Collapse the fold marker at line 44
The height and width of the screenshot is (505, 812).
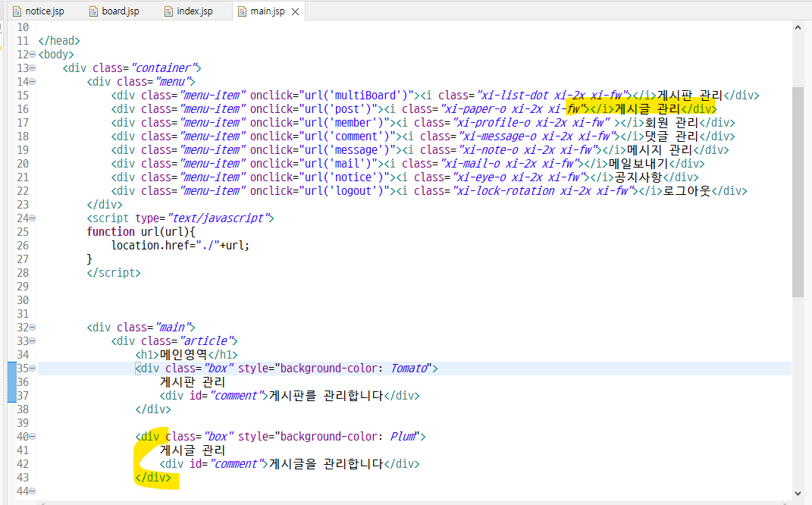(33, 491)
